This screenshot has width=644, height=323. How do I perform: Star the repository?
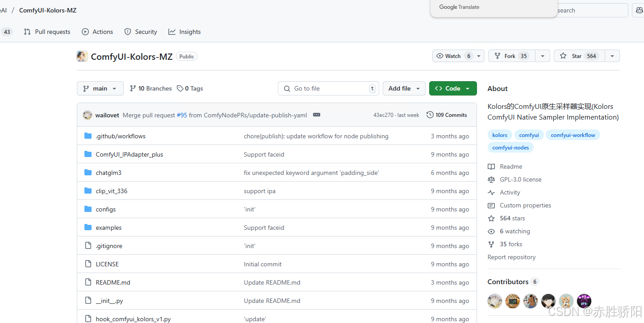tap(579, 56)
